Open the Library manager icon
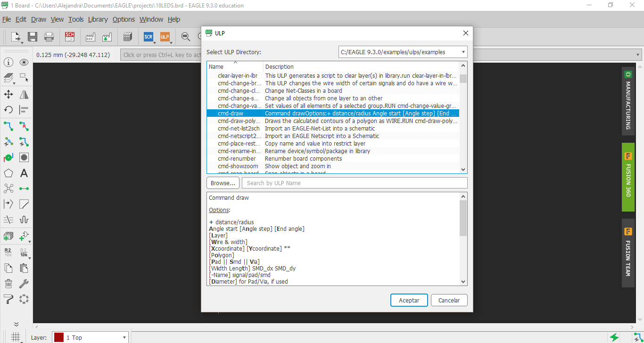The image size is (644, 343). pos(126,37)
